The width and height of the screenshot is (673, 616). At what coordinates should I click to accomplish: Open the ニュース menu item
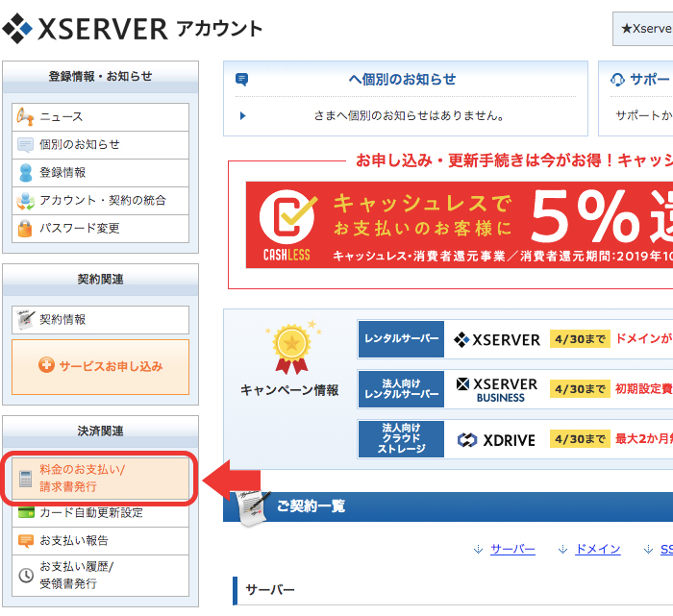pyautogui.click(x=100, y=116)
